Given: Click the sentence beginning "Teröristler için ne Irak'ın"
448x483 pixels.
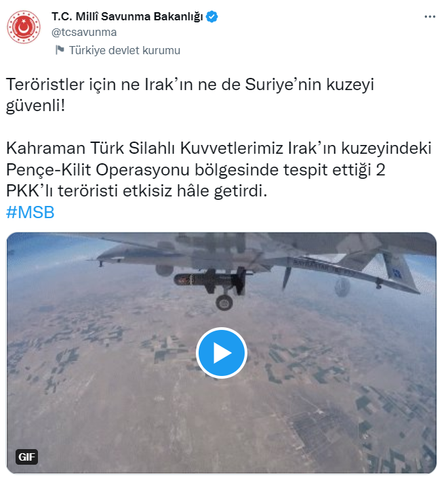Looking at the screenshot, I should click(190, 85).
